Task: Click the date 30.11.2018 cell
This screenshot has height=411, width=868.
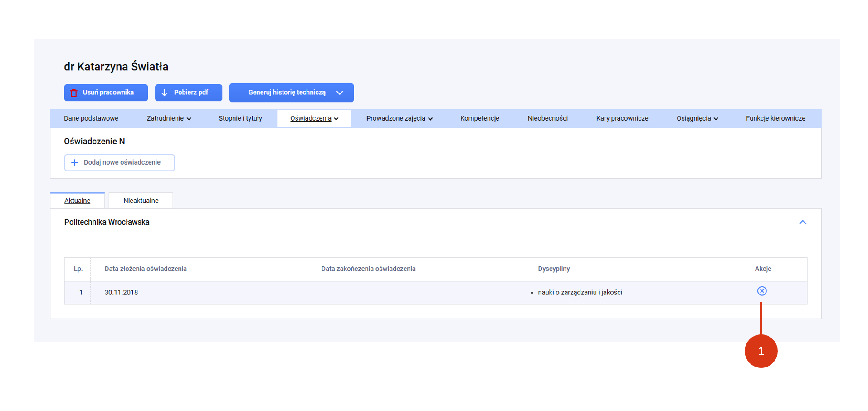Action: coord(121,293)
